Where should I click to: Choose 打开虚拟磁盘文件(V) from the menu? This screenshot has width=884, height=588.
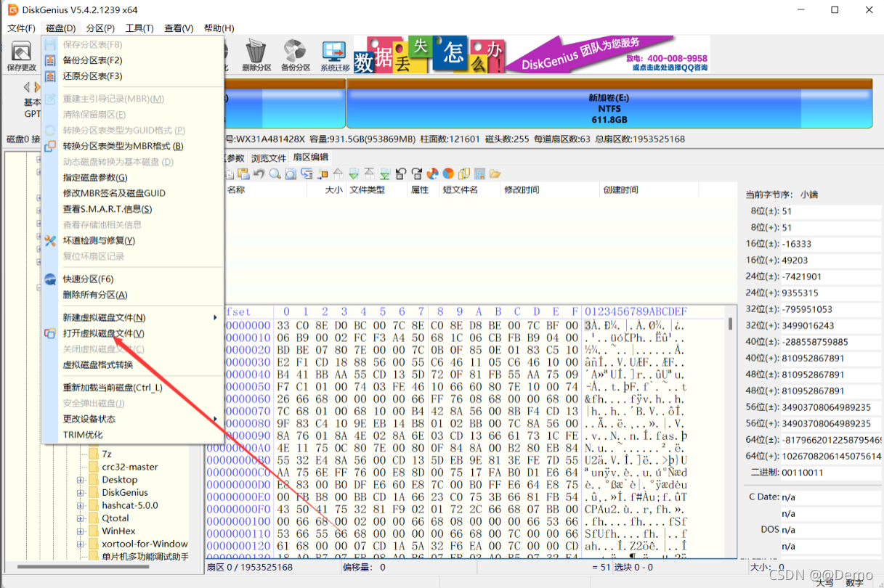tap(103, 333)
